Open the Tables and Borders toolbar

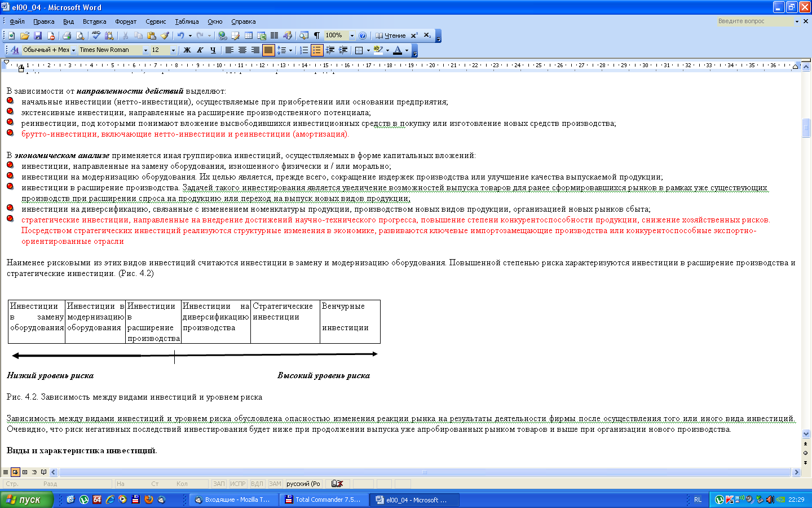tap(235, 36)
